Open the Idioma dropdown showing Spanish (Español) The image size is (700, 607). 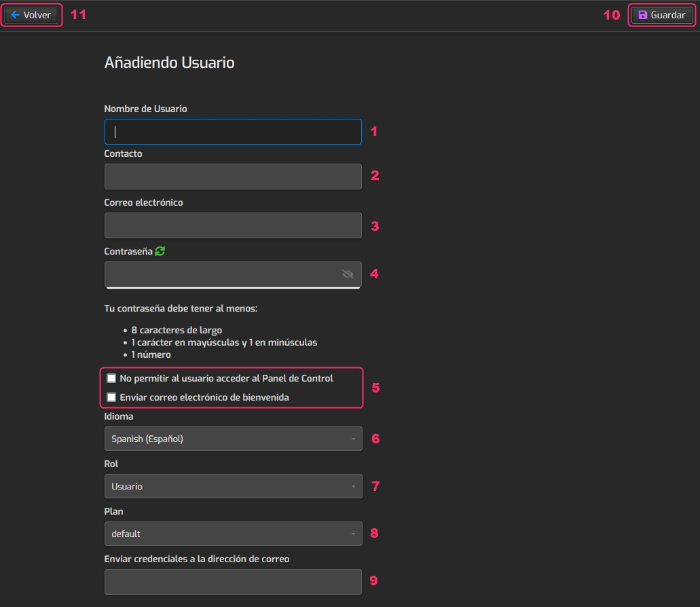233,439
